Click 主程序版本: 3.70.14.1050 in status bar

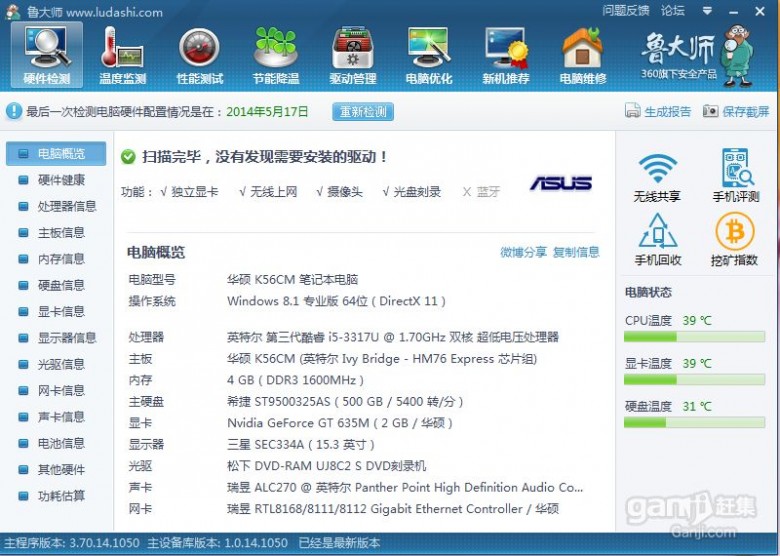pyautogui.click(x=72, y=543)
